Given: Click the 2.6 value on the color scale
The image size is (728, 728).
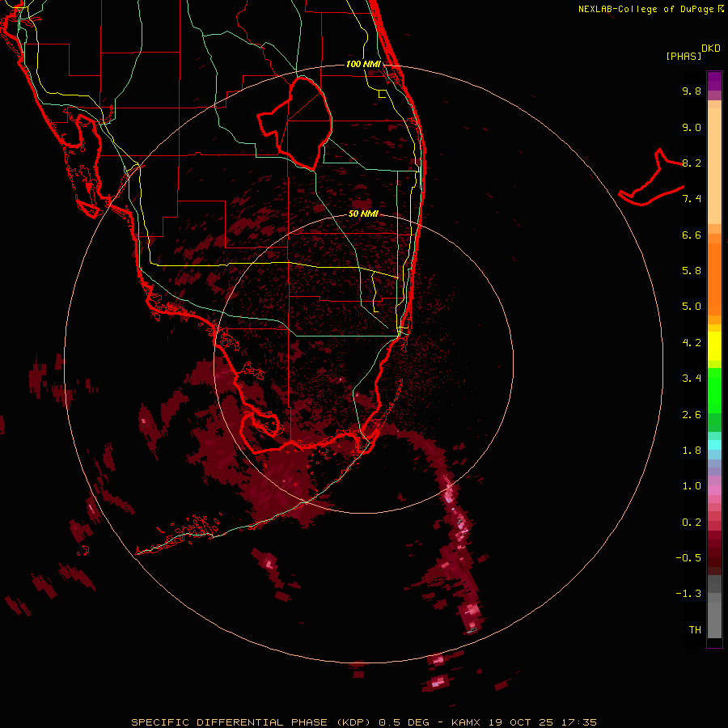Looking at the screenshot, I should 692,415.
